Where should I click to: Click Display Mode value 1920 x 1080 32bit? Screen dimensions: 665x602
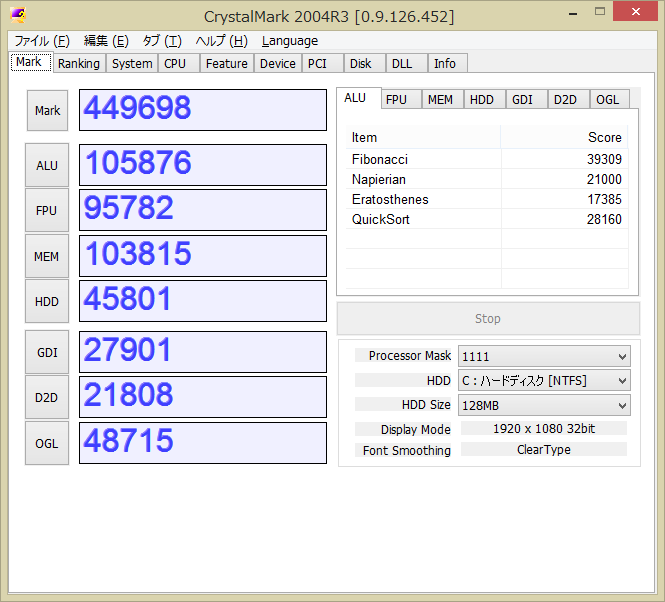[x=544, y=428]
